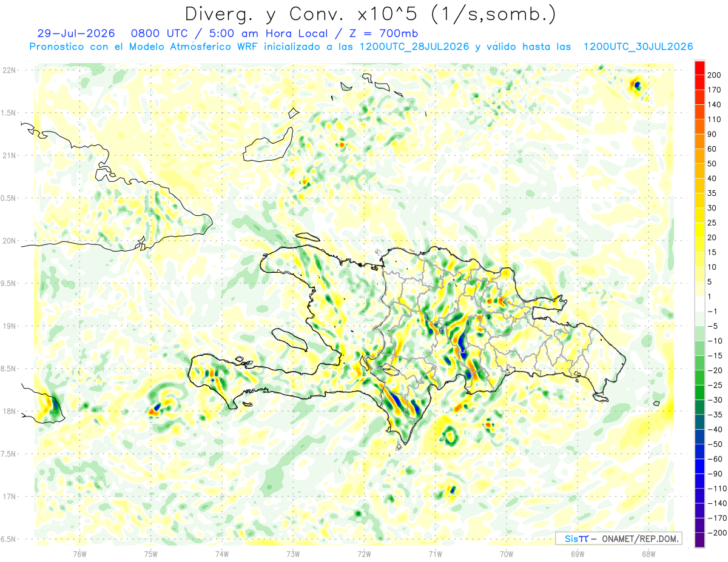
Task: Click the '76W' longitude label
Action: click(79, 553)
